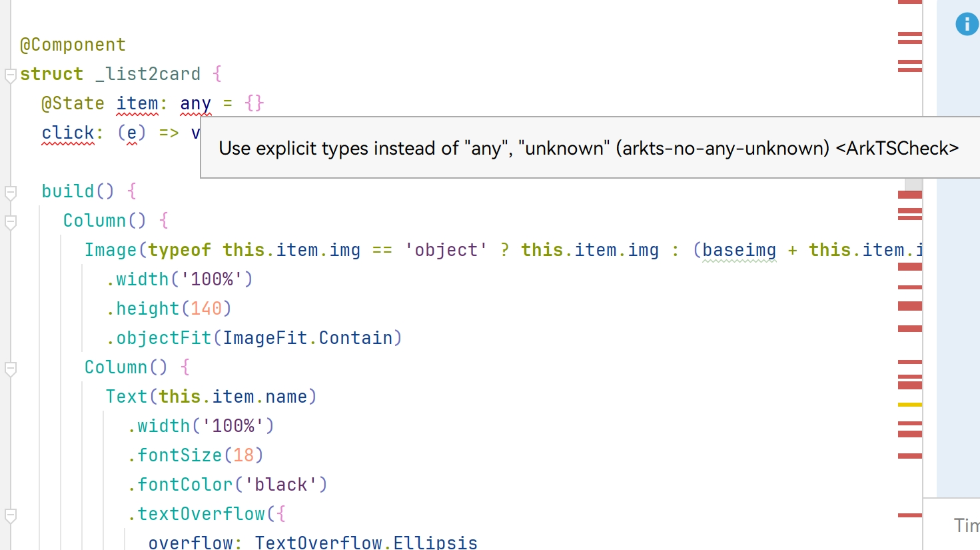Click the 'any' type keyword

point(195,103)
